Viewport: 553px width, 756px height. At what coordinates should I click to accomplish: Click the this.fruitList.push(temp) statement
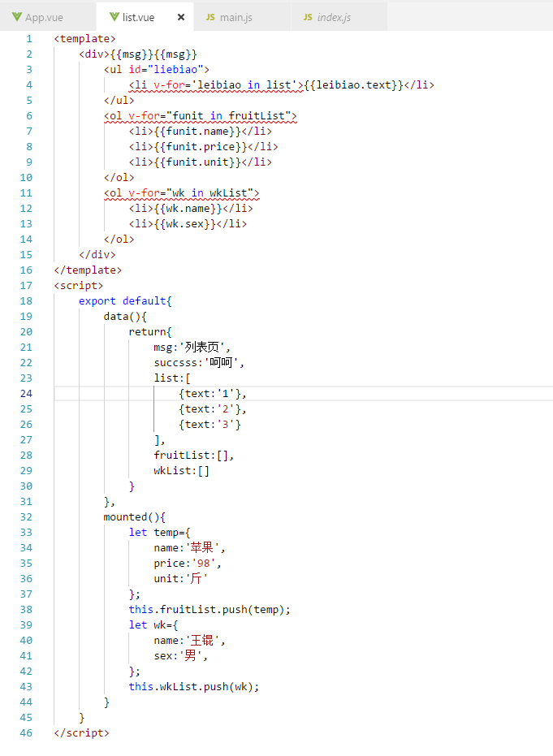click(210, 609)
